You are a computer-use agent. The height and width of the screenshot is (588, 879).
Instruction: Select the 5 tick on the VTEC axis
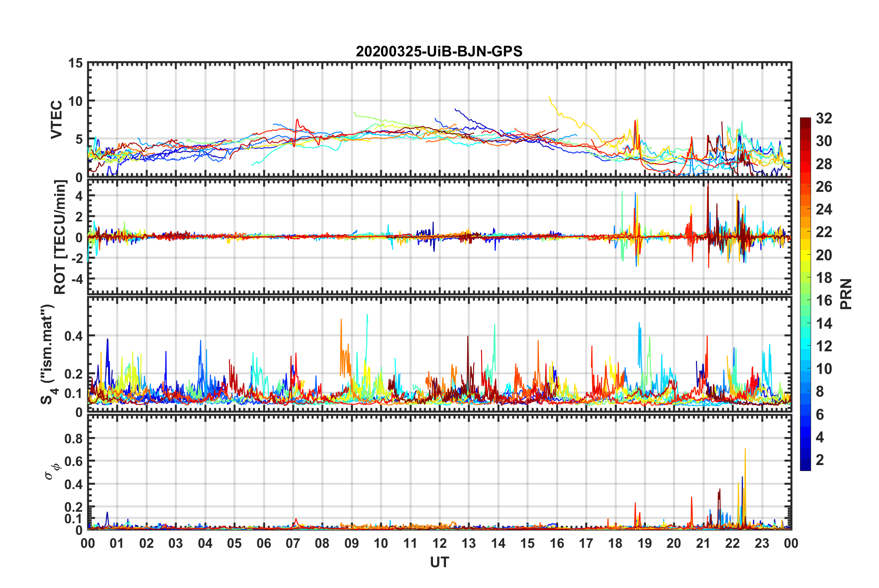click(79, 139)
